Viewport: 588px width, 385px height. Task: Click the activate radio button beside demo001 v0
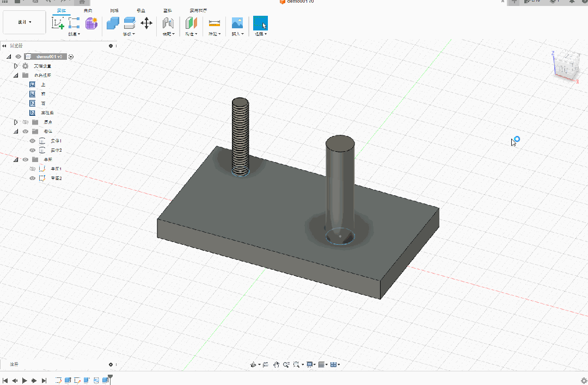point(71,57)
